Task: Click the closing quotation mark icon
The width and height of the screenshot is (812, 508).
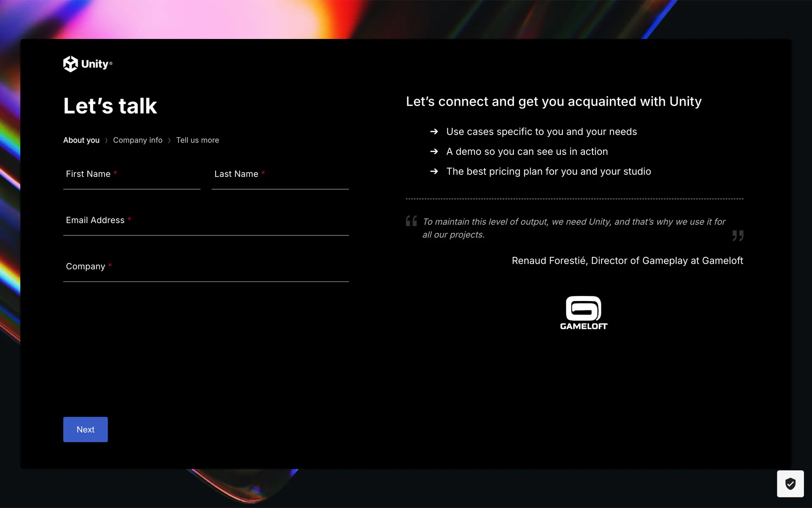Action: click(738, 235)
